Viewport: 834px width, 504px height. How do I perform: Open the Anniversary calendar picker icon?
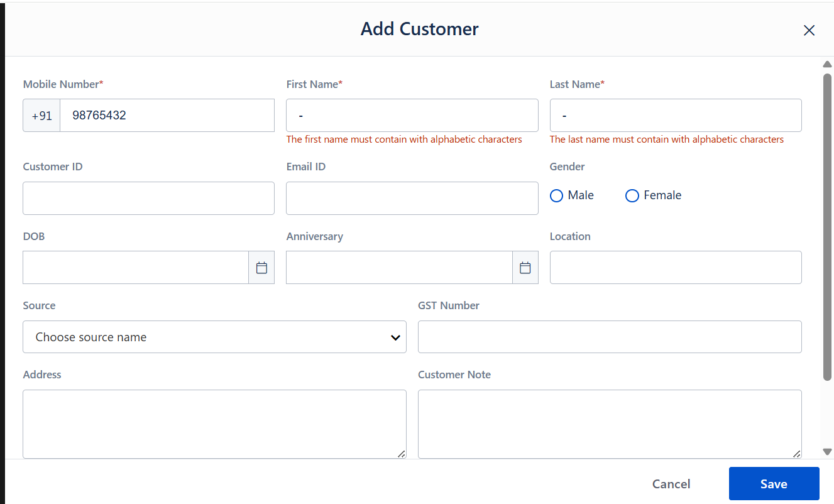pyautogui.click(x=525, y=268)
